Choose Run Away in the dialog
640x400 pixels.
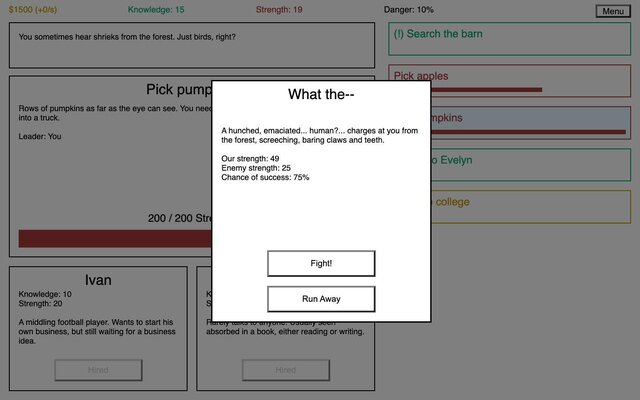321,299
